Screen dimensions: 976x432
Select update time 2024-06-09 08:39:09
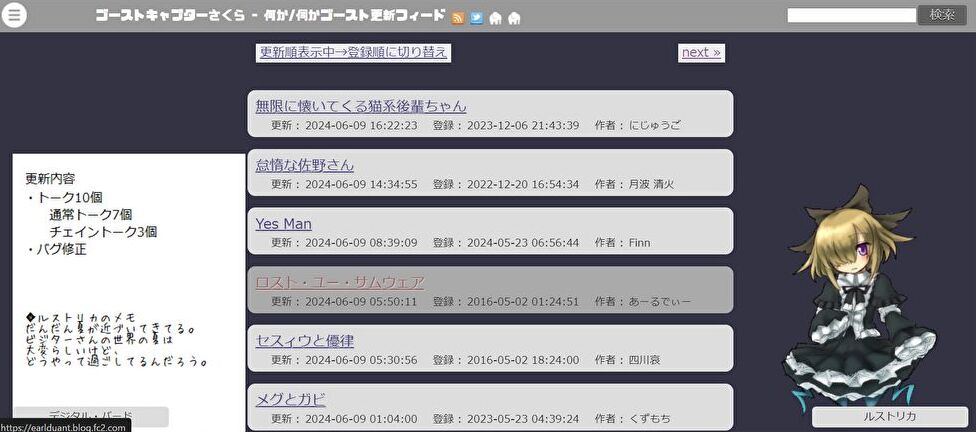click(361, 243)
